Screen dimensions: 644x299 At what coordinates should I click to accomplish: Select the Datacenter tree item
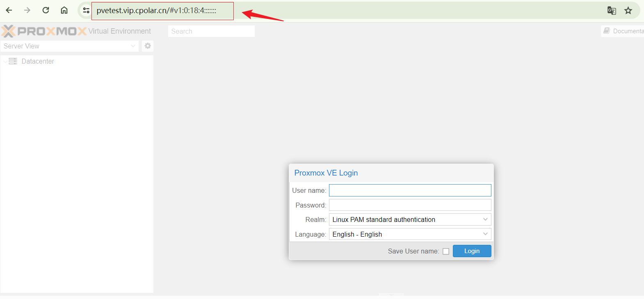coord(38,61)
